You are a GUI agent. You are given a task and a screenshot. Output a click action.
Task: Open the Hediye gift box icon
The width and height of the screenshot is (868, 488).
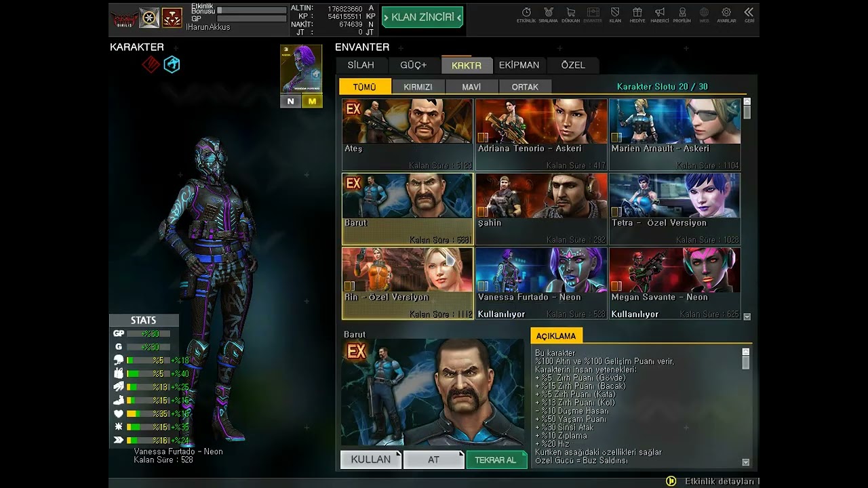coord(637,12)
